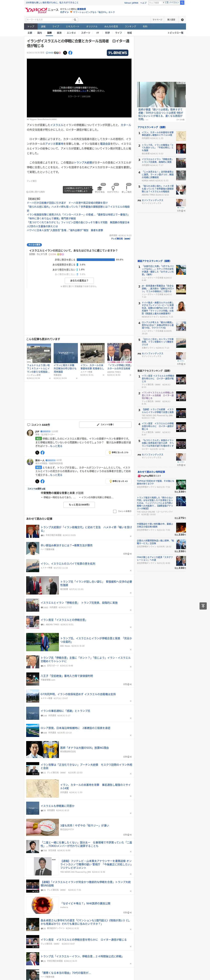React with 学びがある graduation cap icon

tap(100, 188)
